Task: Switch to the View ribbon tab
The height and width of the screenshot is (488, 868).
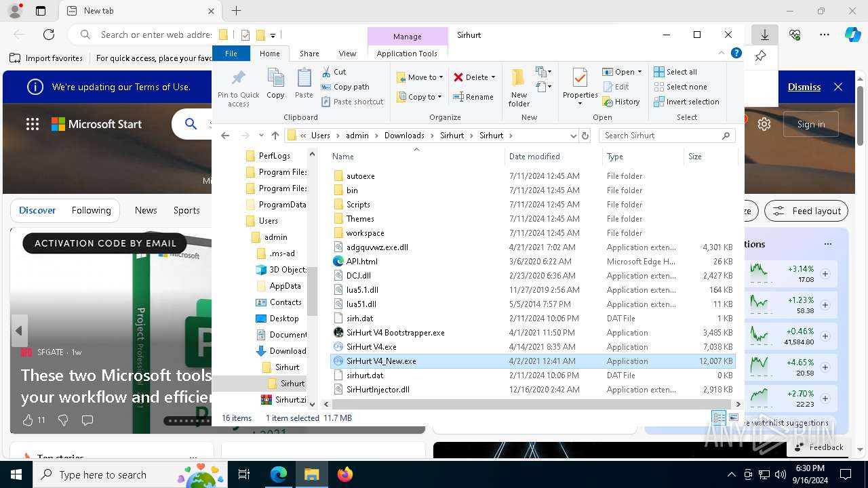Action: coord(347,54)
